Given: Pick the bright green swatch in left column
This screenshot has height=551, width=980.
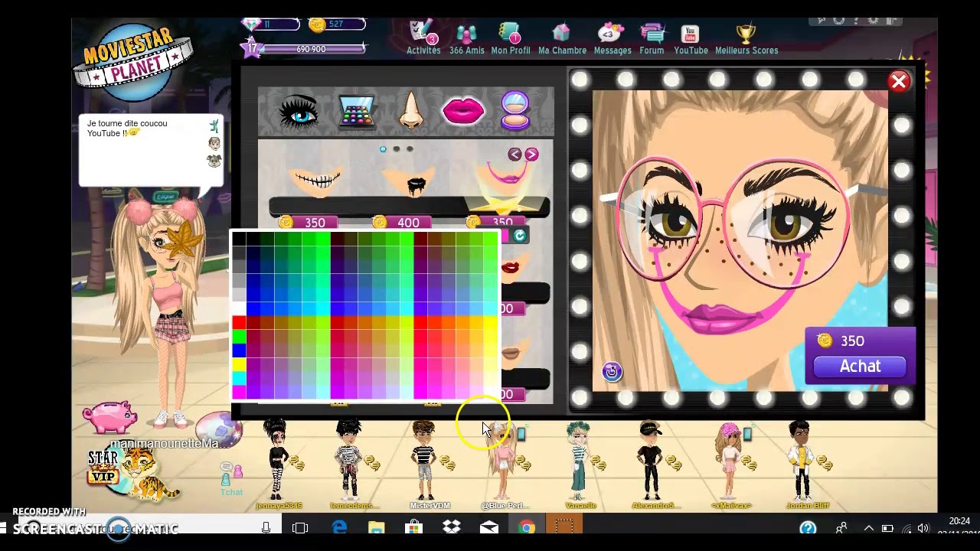Looking at the screenshot, I should point(239,337).
